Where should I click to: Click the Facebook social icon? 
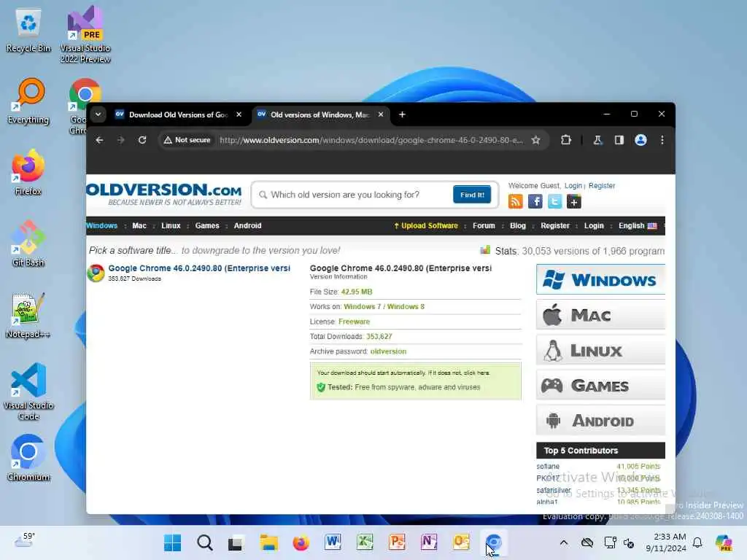pos(535,201)
